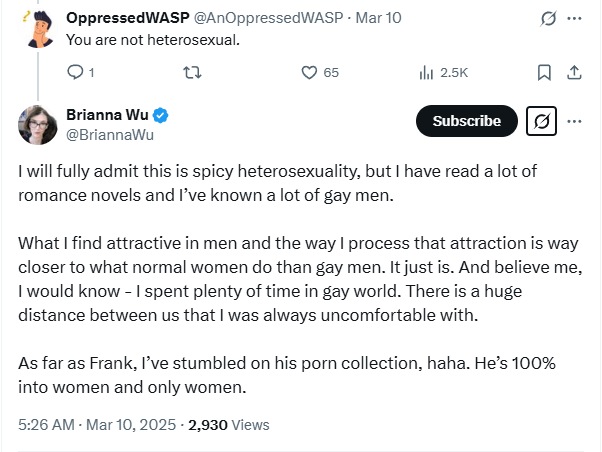
Task: Click the boxed Grok icon beside Subscribe
Action: pos(541,121)
